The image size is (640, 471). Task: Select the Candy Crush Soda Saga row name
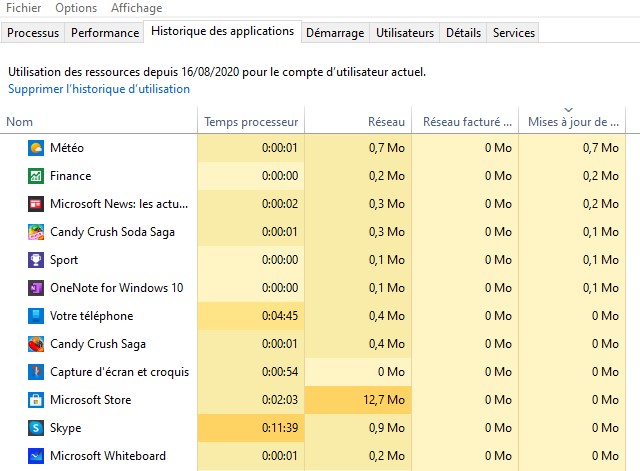point(112,232)
